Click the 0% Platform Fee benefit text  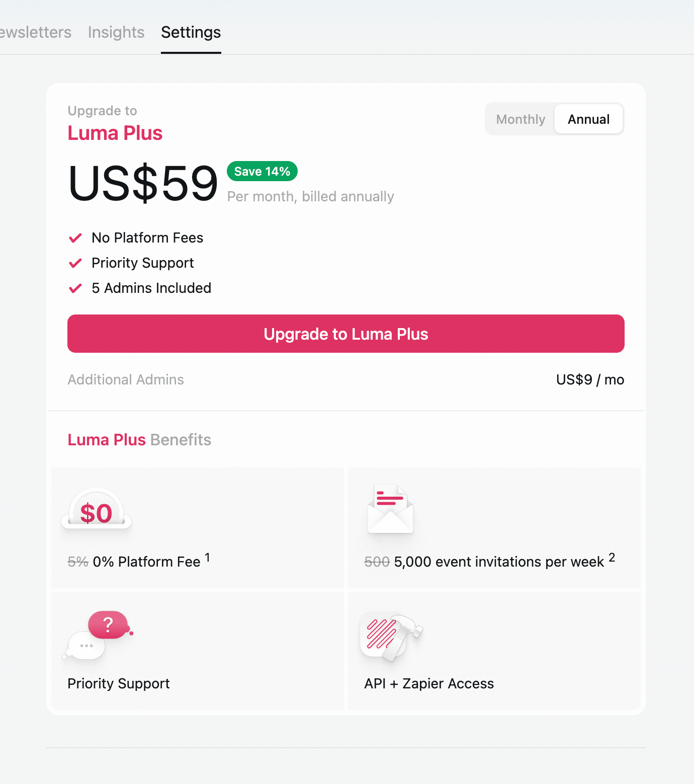(146, 562)
